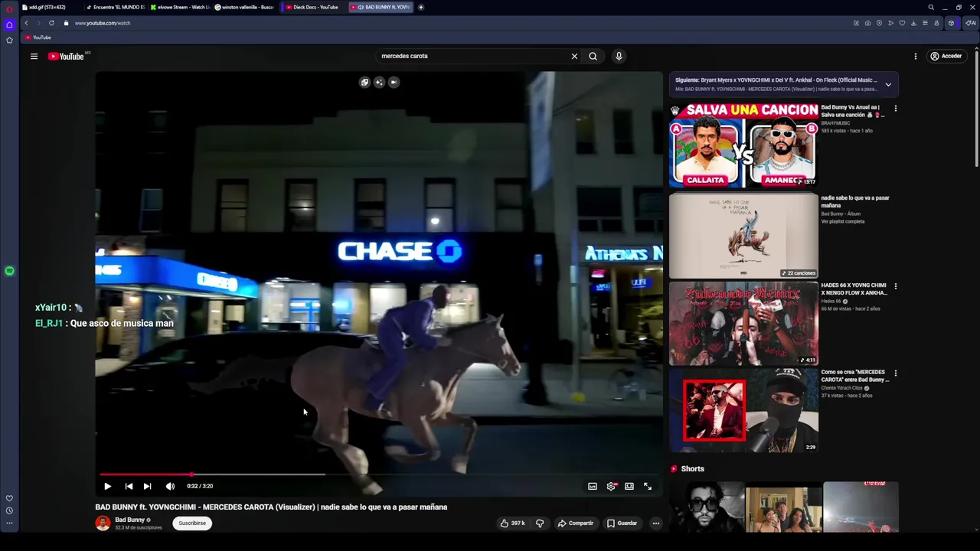Switch to the Encuentra EL MUNDO tab
980x551 pixels.
tap(115, 7)
